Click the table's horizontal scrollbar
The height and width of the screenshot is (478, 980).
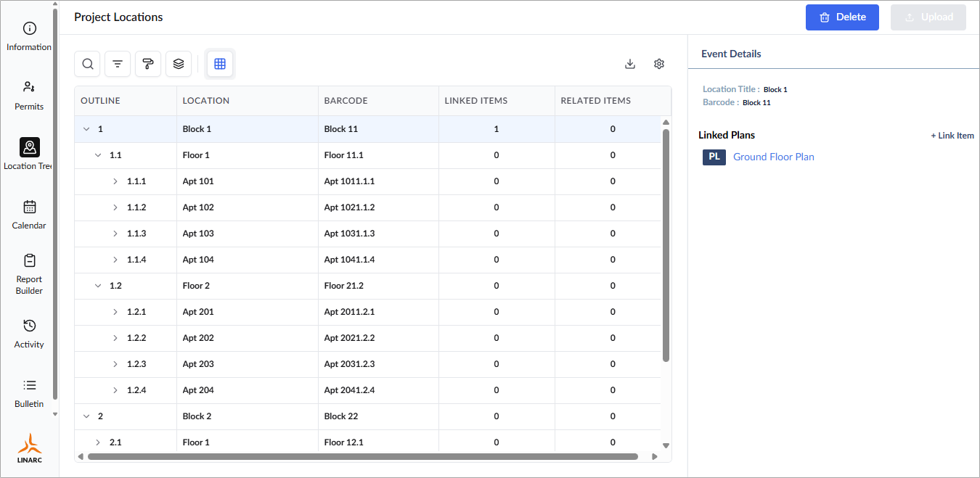[x=362, y=457]
